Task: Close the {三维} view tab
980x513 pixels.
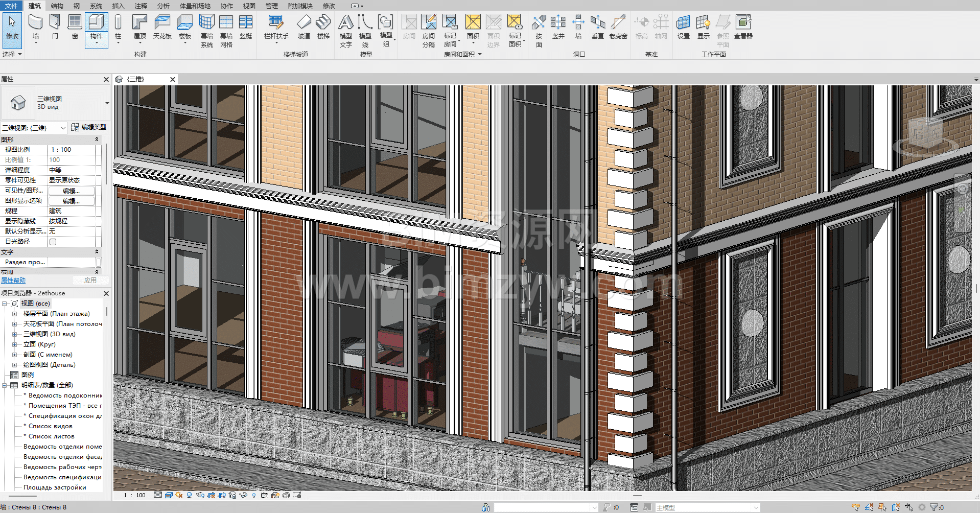Action: tap(173, 79)
